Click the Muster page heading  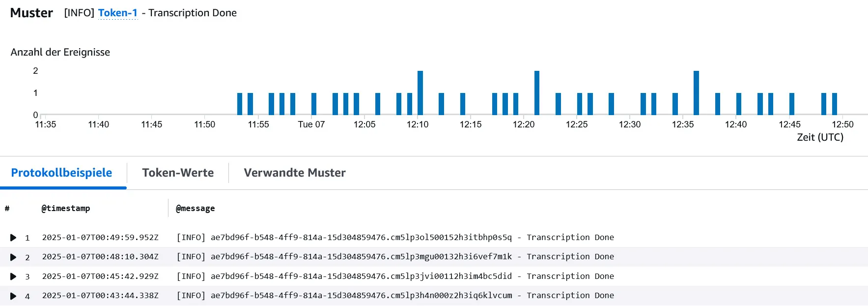(x=31, y=13)
